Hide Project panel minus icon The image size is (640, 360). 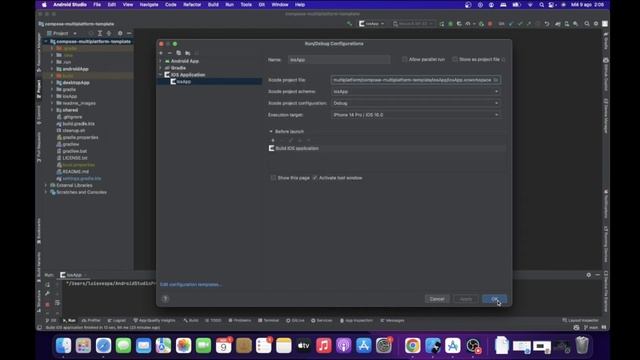[129, 33]
